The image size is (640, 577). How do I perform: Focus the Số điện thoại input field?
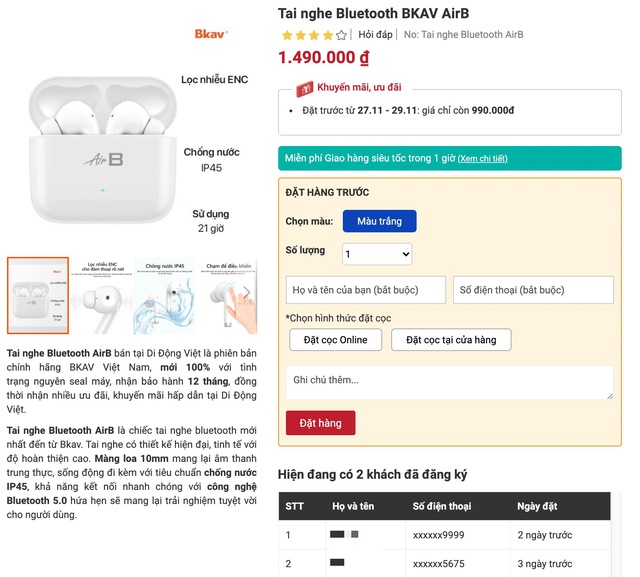pos(533,290)
